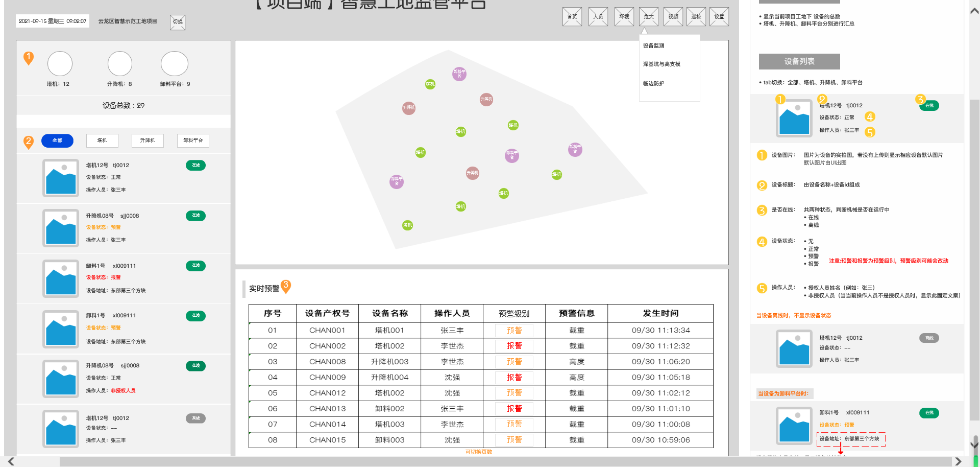Click the vertical scrollbar up arrow
980x467 pixels.
click(974, 11)
